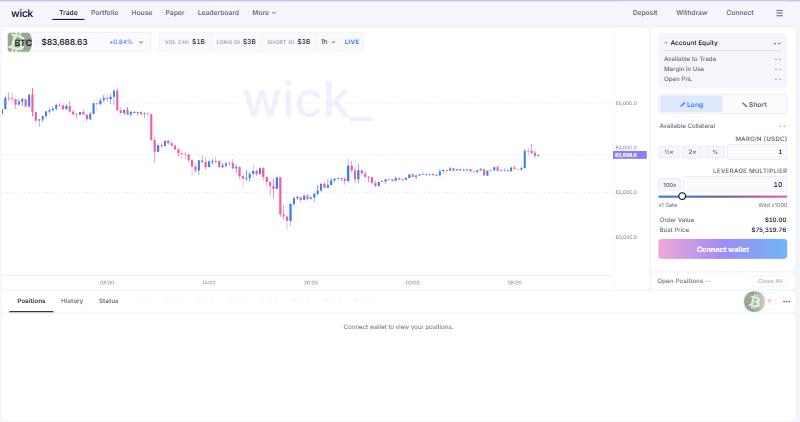Click the Margin (USDC) input field
This screenshot has height=422, width=800.
[x=757, y=152]
